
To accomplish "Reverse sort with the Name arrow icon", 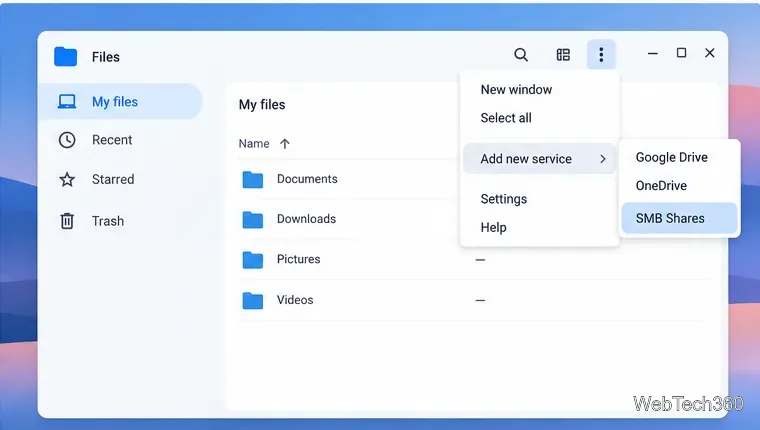I will pyautogui.click(x=285, y=143).
